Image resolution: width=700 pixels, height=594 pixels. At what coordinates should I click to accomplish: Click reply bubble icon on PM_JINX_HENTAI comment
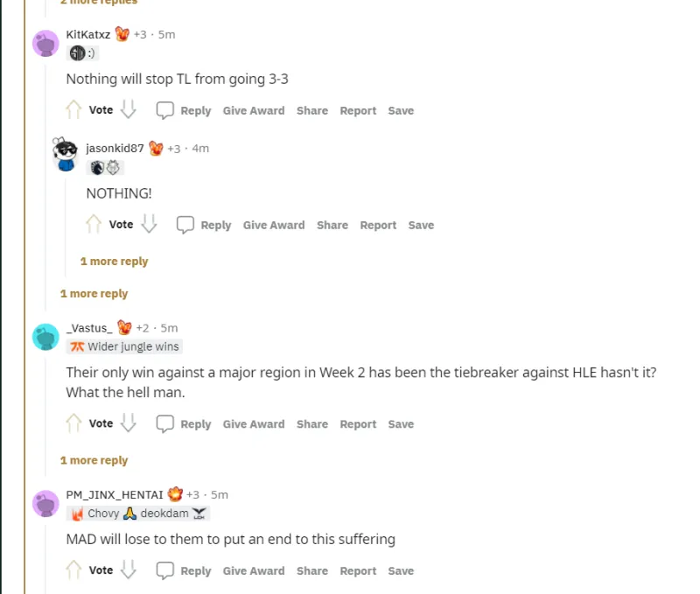tap(164, 570)
